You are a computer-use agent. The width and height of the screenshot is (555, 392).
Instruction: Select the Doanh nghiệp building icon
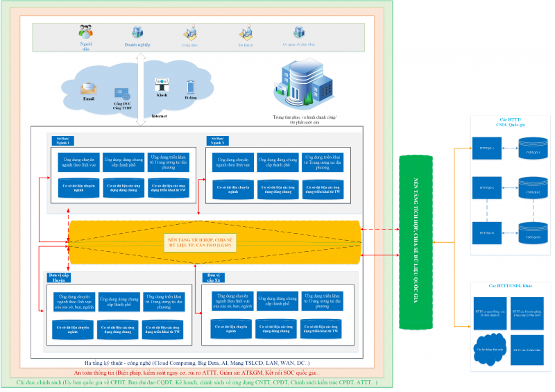tap(137, 32)
